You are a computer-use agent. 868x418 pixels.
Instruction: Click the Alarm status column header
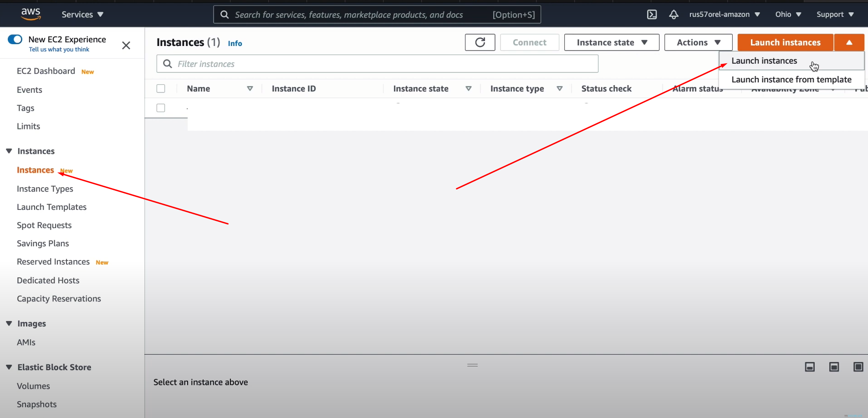pos(698,89)
